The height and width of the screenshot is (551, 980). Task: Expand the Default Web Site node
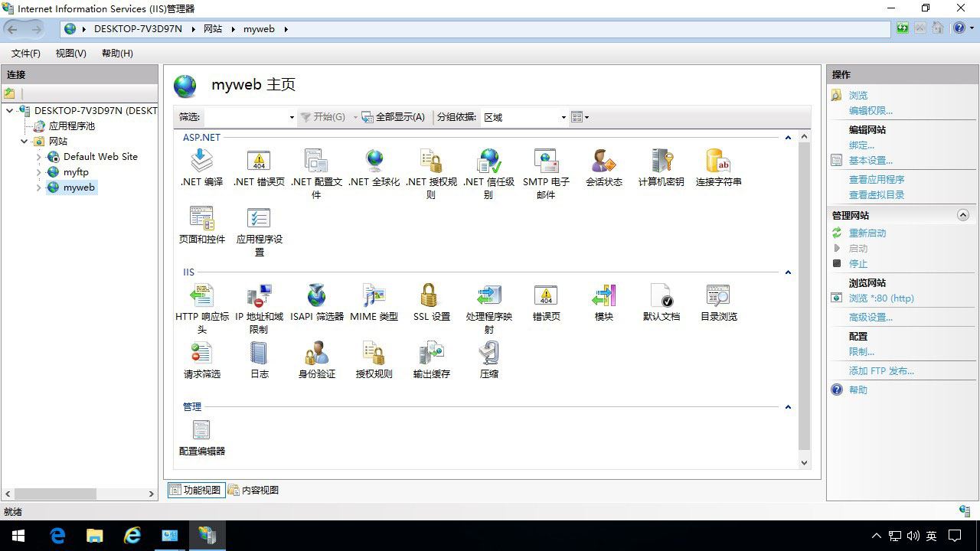coord(39,157)
